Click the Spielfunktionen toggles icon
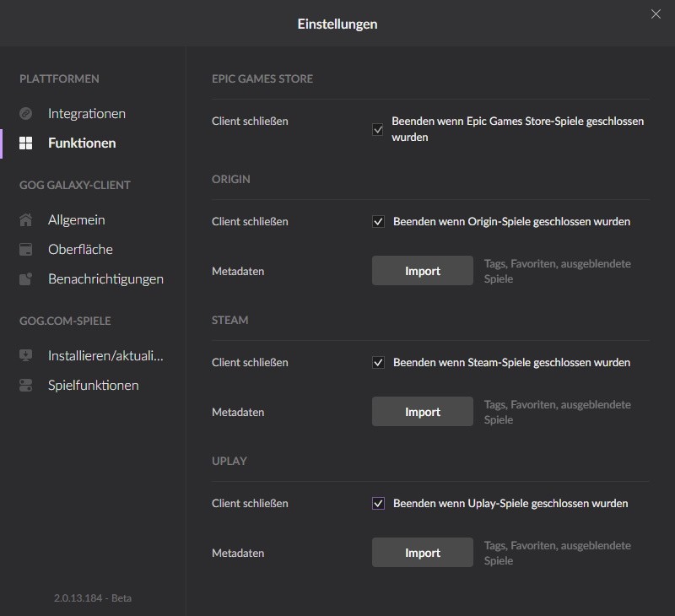 26,386
